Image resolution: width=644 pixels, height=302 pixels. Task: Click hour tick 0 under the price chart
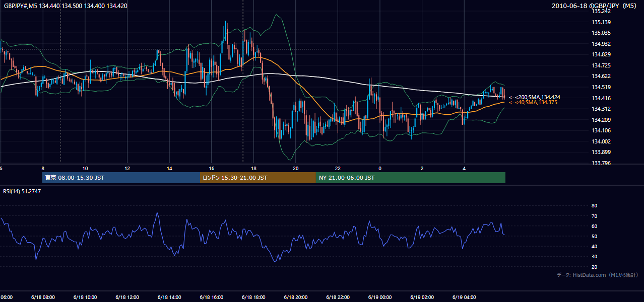click(380, 168)
